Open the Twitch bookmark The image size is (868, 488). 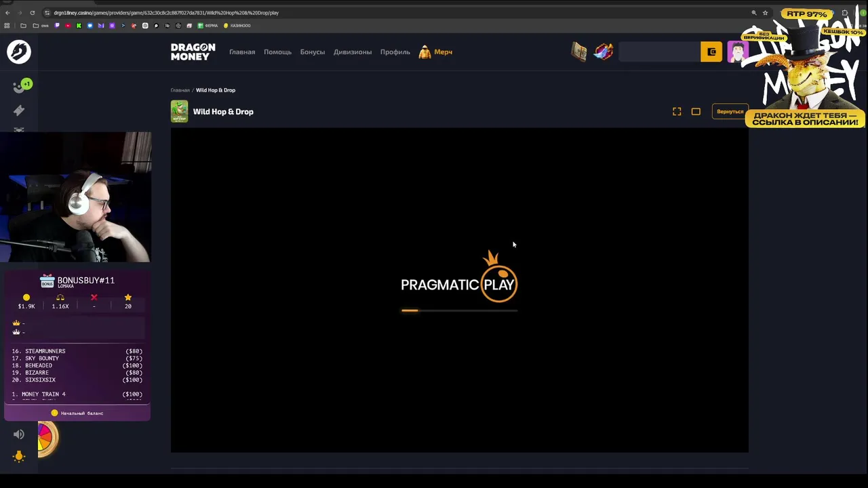coord(57,26)
